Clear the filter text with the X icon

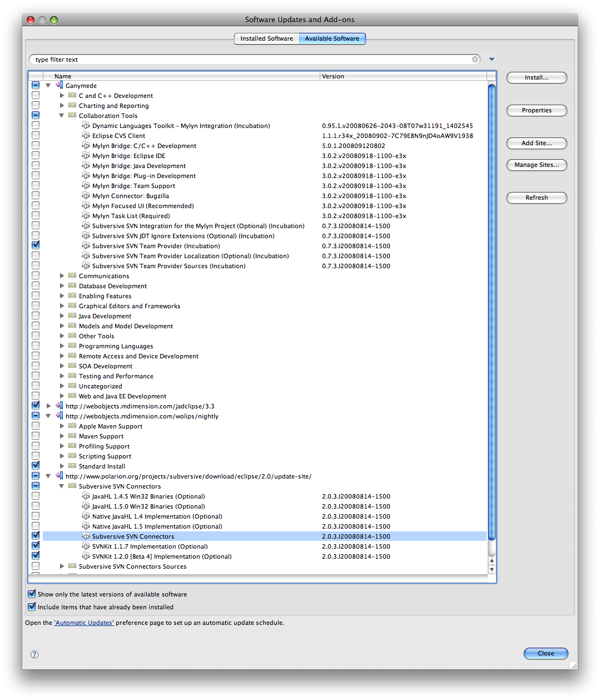click(475, 60)
